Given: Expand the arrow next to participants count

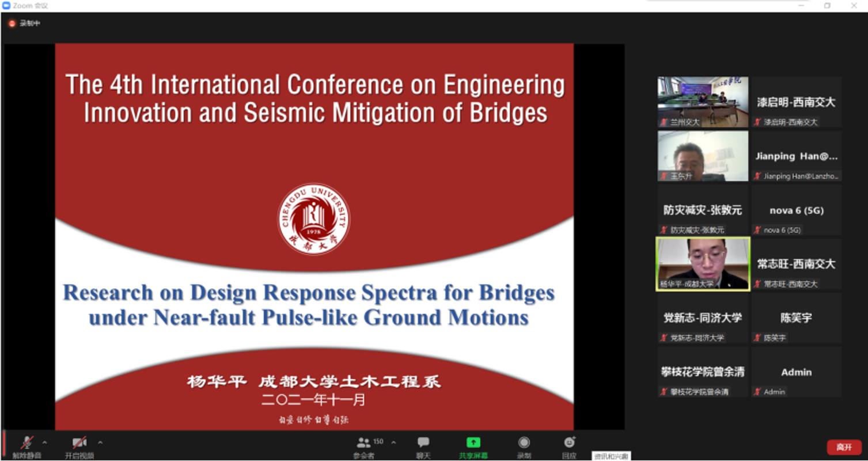Looking at the screenshot, I should (x=393, y=443).
